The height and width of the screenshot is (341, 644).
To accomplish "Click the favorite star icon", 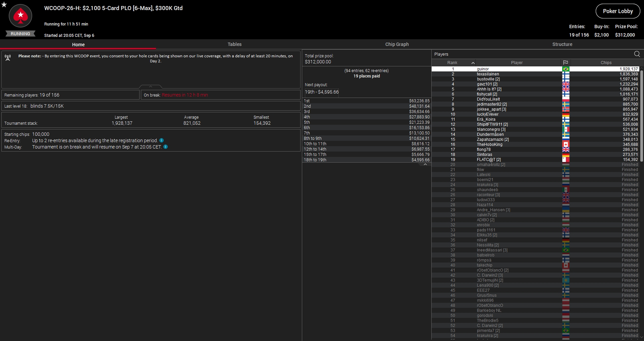I will click(4, 4).
